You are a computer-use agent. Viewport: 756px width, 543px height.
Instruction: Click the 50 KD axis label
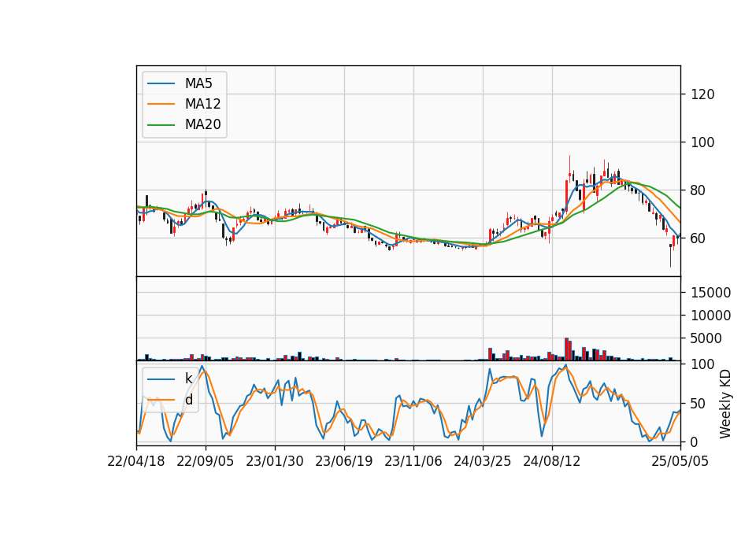click(x=699, y=403)
